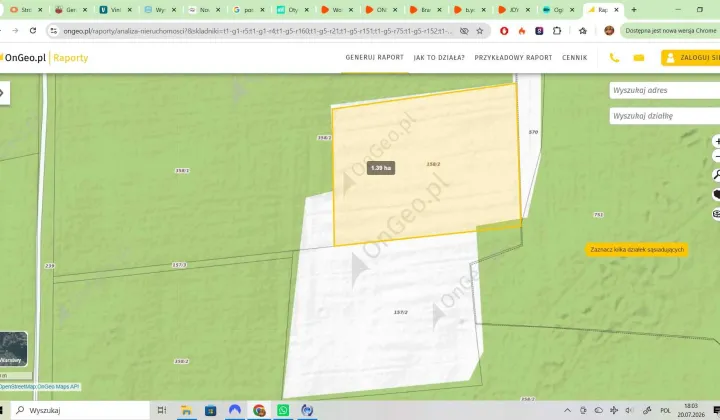Click the Wyszukaj adres search field
This screenshot has width=720, height=420.
[664, 90]
